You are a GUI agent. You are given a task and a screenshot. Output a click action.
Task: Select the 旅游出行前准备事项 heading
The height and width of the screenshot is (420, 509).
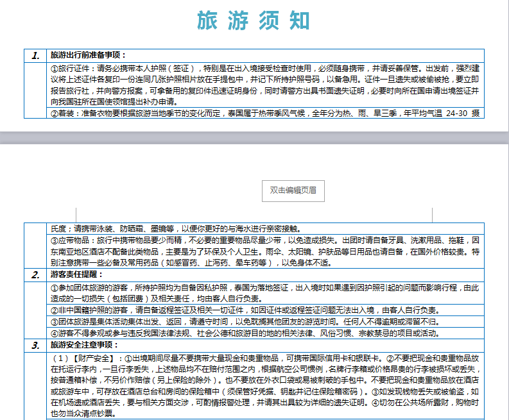(x=89, y=55)
